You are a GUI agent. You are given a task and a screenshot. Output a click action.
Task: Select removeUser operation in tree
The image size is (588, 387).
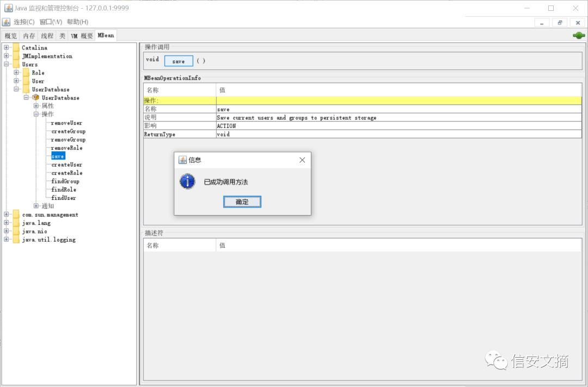[67, 122]
